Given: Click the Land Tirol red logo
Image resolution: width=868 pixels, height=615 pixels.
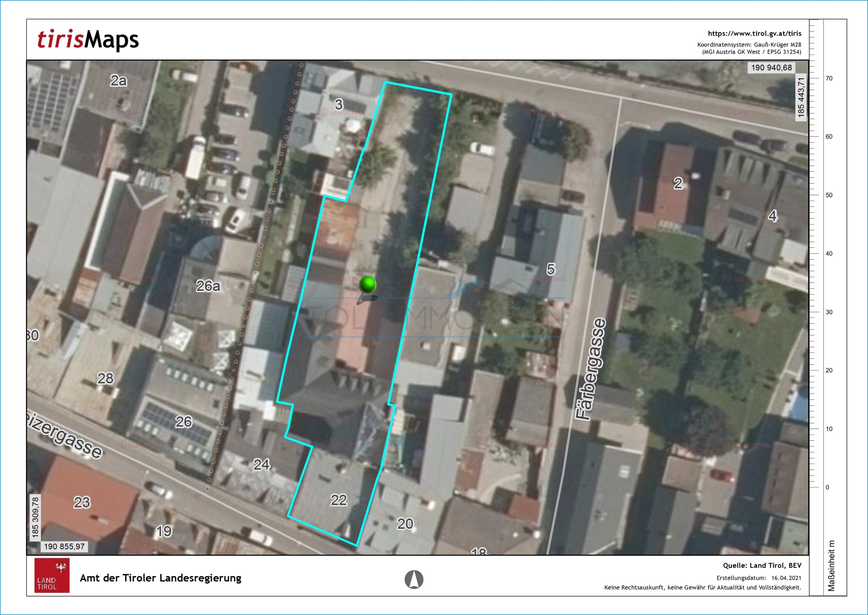Looking at the screenshot, I should pyautogui.click(x=52, y=575).
